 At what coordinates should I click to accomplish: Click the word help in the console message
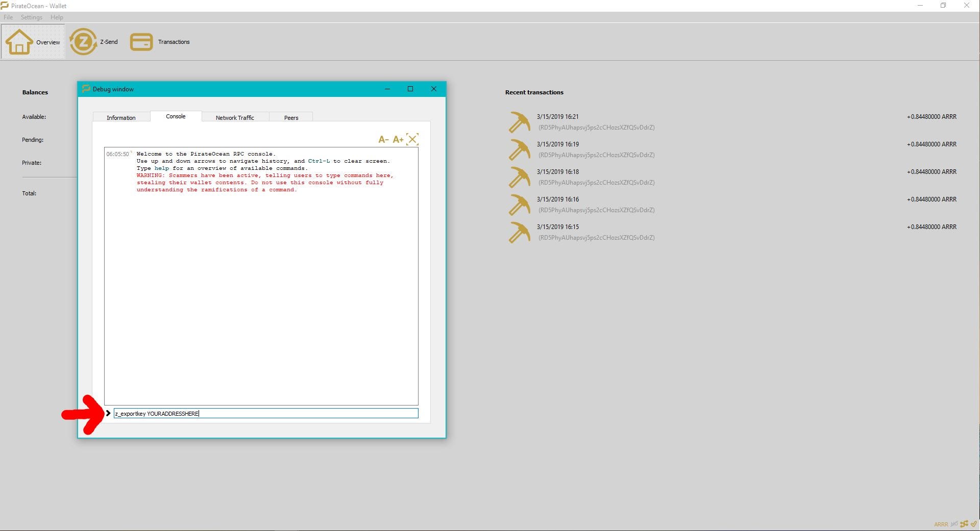[x=162, y=168]
